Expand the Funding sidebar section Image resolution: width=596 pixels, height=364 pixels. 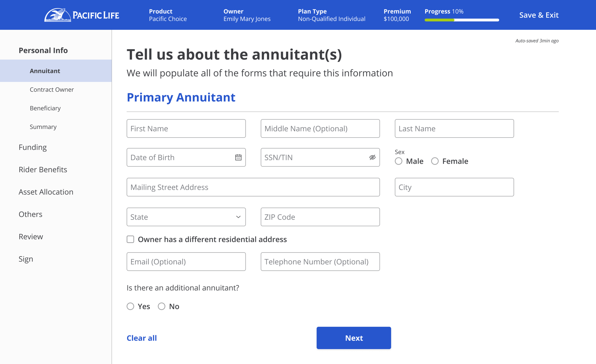click(33, 147)
